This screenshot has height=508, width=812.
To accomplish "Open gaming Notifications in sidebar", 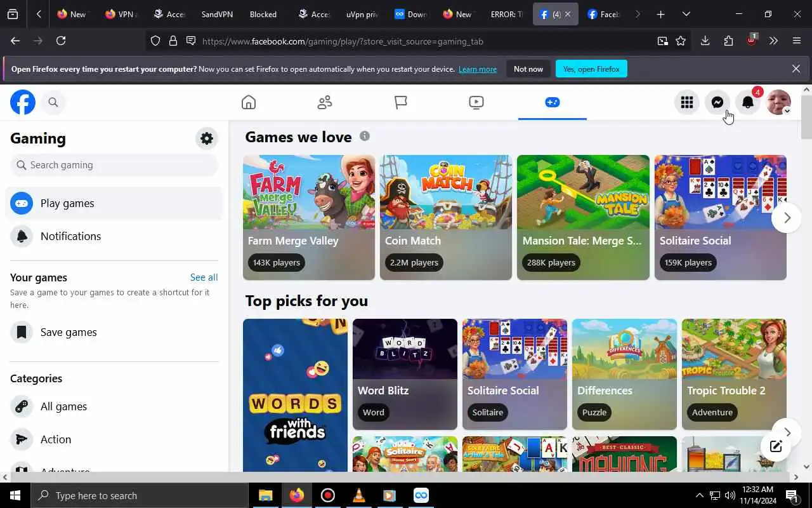I will click(114, 236).
